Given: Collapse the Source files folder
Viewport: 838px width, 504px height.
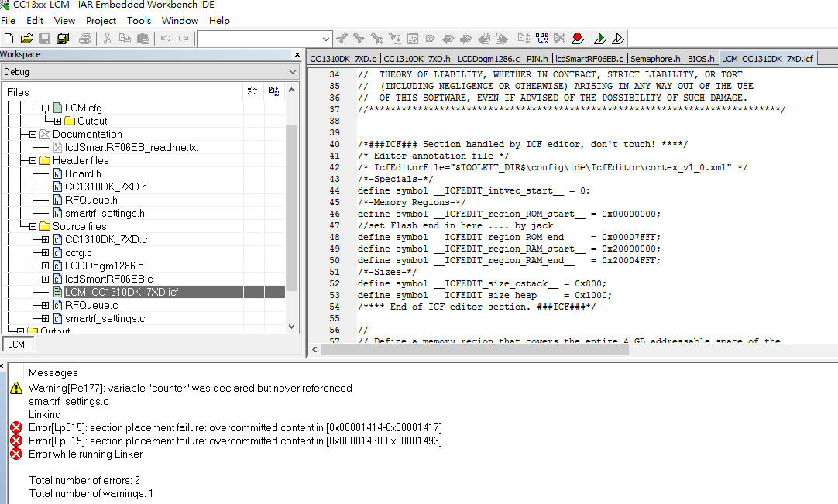Looking at the screenshot, I should (x=33, y=227).
